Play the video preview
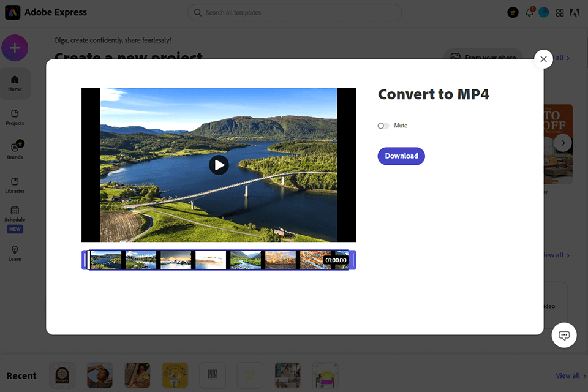This screenshot has width=588, height=392. point(219,165)
